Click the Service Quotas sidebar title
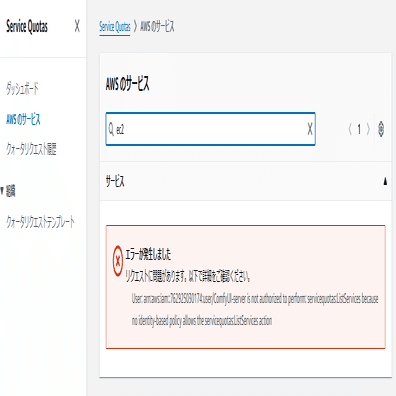This screenshot has height=396, width=396. pyautogui.click(x=27, y=26)
